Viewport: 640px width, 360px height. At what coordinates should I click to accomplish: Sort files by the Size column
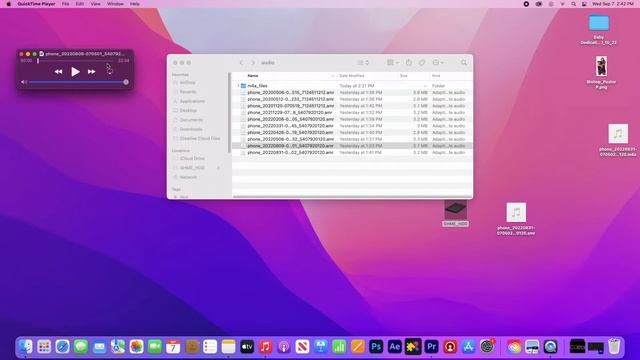click(x=404, y=76)
